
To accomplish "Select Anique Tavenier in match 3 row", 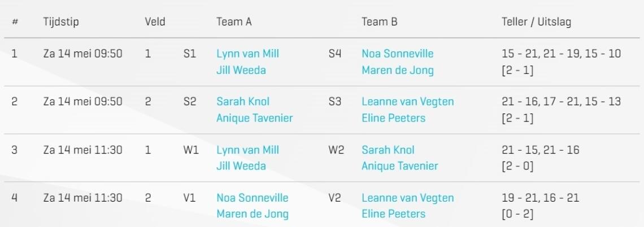I will pos(399,166).
